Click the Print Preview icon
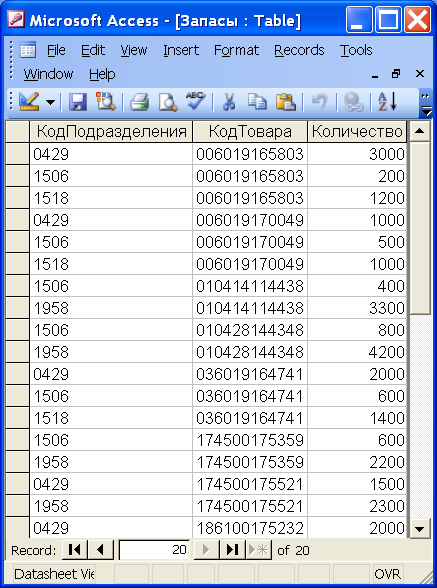This screenshot has width=437, height=588. [168, 102]
